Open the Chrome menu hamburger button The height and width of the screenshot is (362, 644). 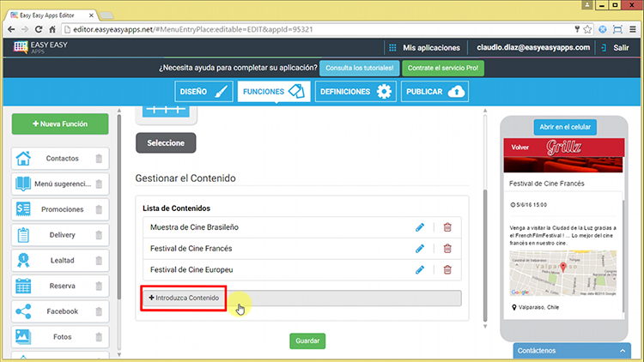632,28
